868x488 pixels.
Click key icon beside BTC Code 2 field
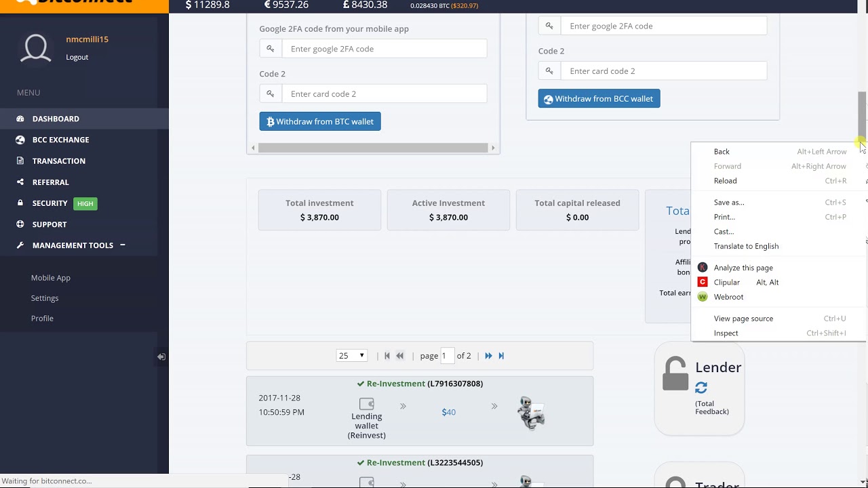271,94
